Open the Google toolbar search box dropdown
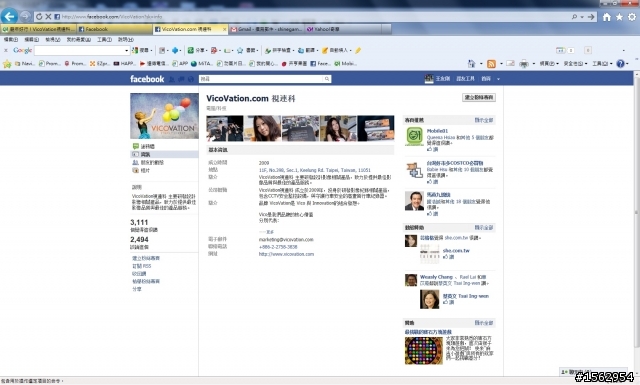The height and width of the screenshot is (385, 640). tap(127, 51)
